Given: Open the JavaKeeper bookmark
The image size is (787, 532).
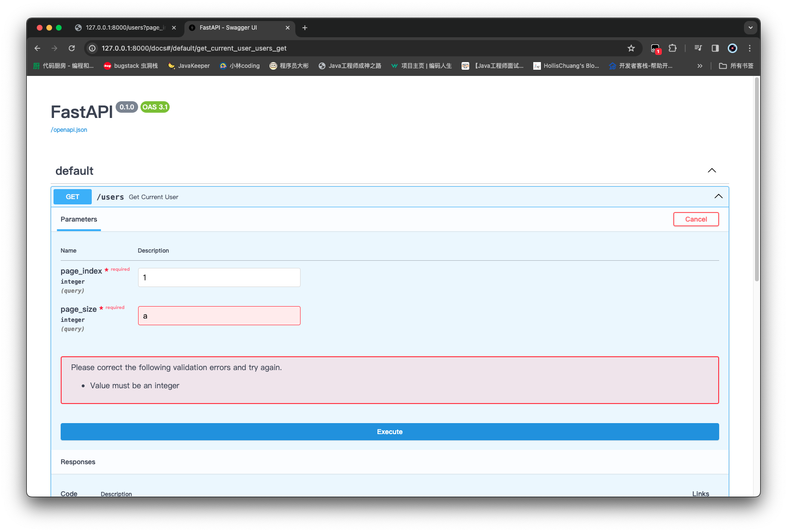Looking at the screenshot, I should click(189, 66).
